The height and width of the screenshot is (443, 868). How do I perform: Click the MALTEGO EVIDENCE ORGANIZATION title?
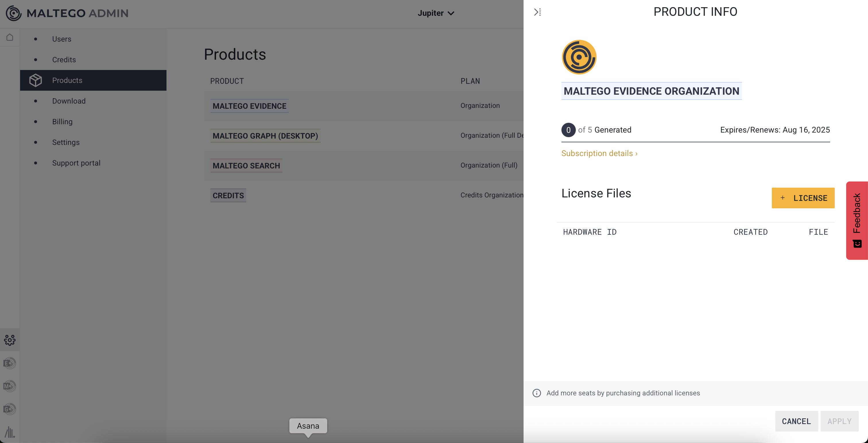point(651,91)
